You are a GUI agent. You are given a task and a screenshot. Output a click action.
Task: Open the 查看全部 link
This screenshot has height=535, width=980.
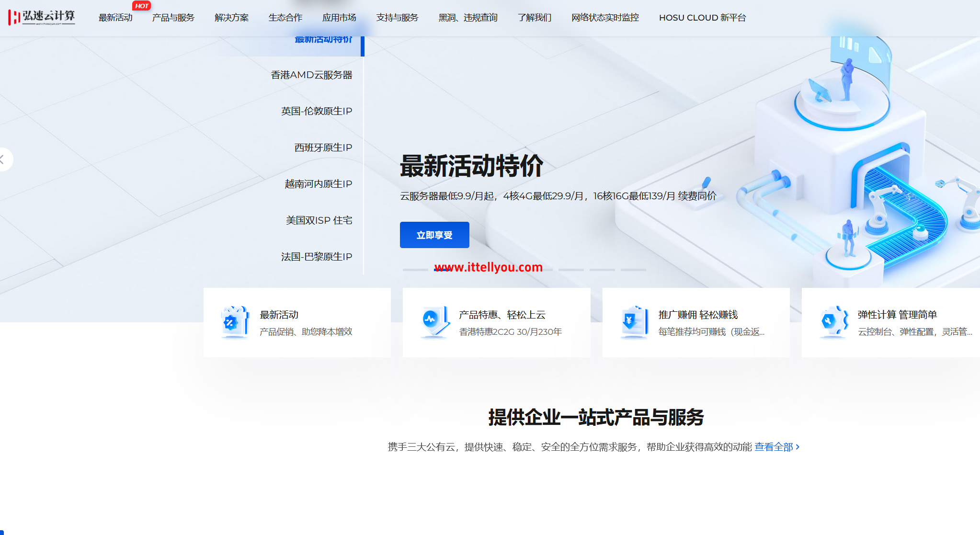[774, 446]
